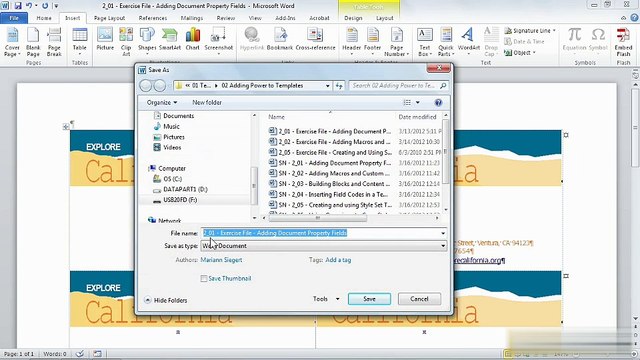Switch to the Mailings tab
The width and height of the screenshot is (640, 360).
191,18
